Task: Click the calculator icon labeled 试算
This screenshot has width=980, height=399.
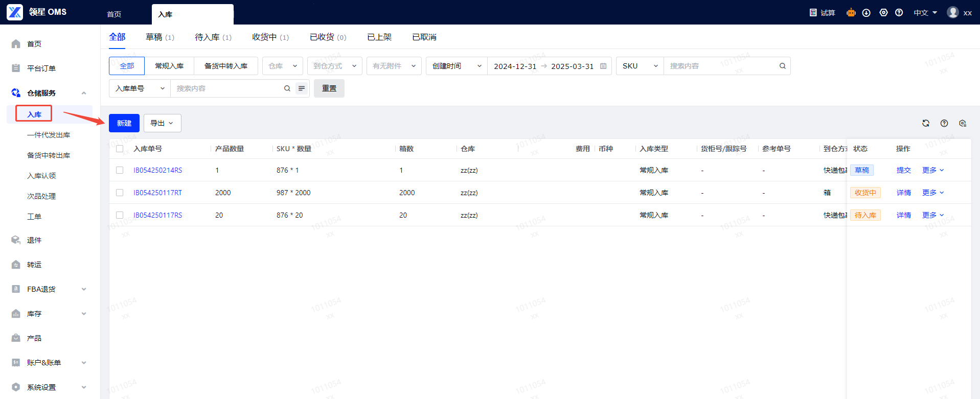Action: pos(822,13)
